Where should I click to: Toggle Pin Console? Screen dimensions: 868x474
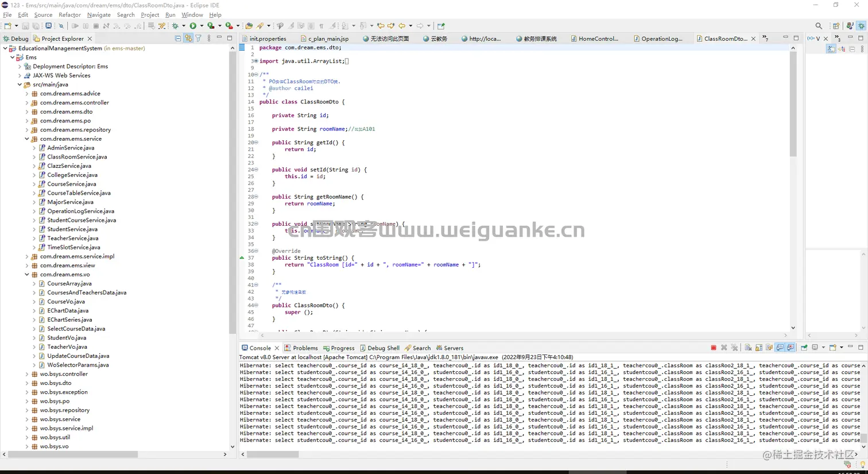[804, 348]
